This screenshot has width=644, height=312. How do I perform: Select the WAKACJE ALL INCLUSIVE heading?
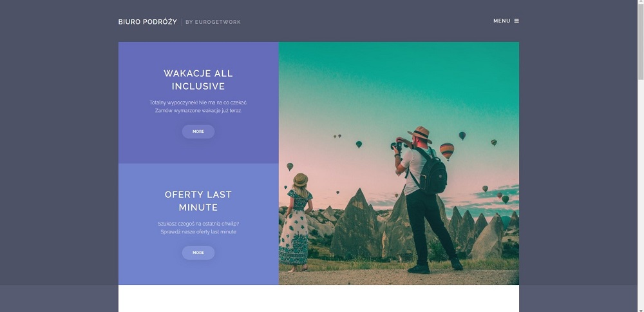point(198,80)
